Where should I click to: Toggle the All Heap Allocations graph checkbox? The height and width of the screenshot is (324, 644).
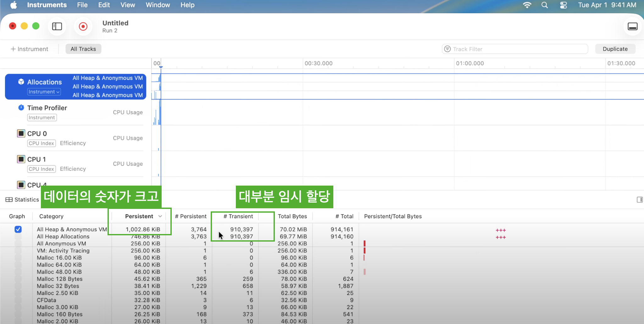[18, 237]
